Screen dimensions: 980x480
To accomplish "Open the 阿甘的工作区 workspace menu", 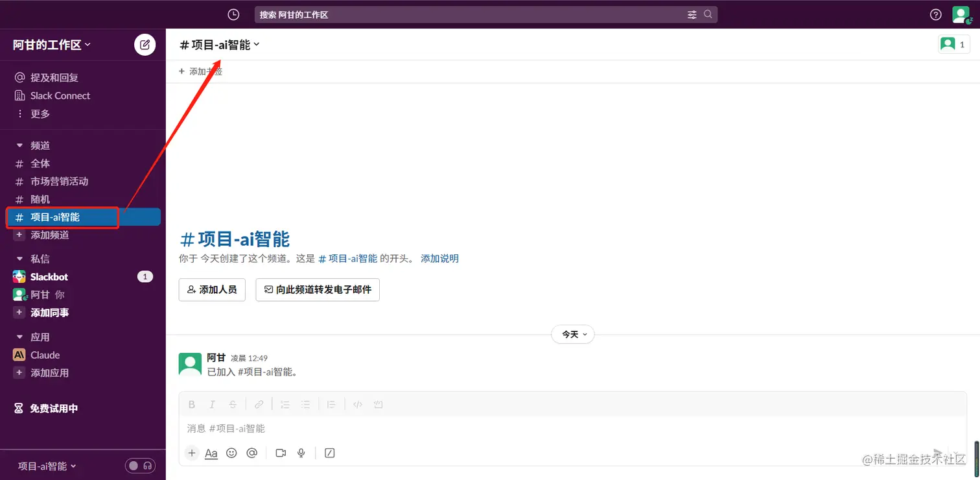I will pos(52,45).
